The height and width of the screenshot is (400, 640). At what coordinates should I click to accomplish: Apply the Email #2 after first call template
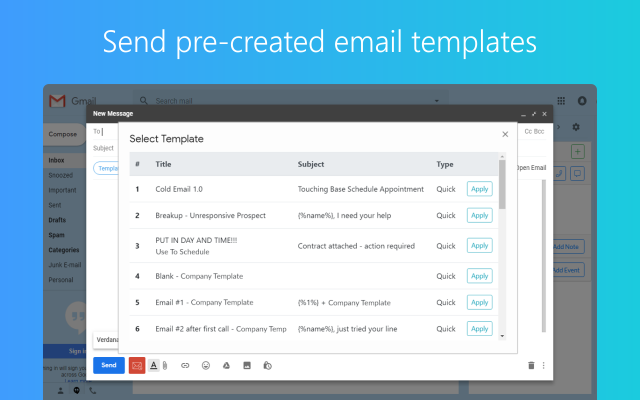pyautogui.click(x=479, y=329)
